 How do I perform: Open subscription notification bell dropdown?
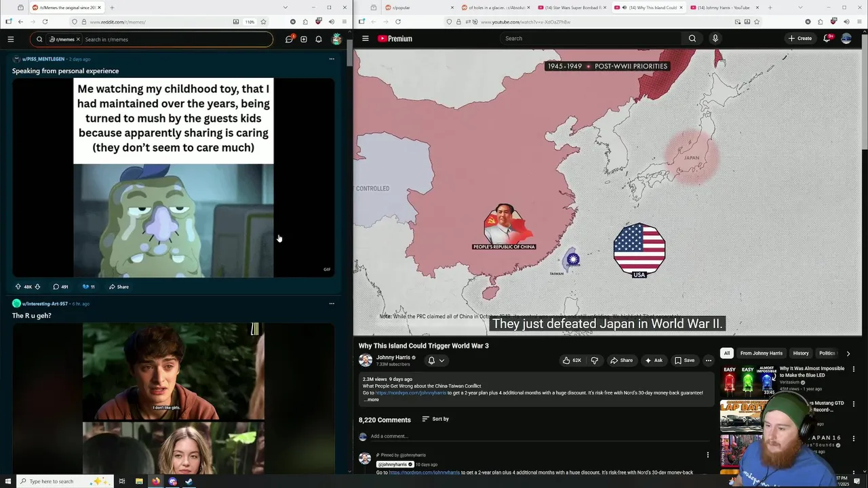click(435, 361)
